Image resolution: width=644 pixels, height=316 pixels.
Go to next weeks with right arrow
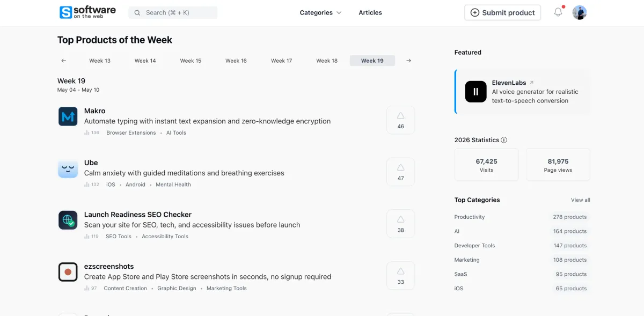coord(408,61)
